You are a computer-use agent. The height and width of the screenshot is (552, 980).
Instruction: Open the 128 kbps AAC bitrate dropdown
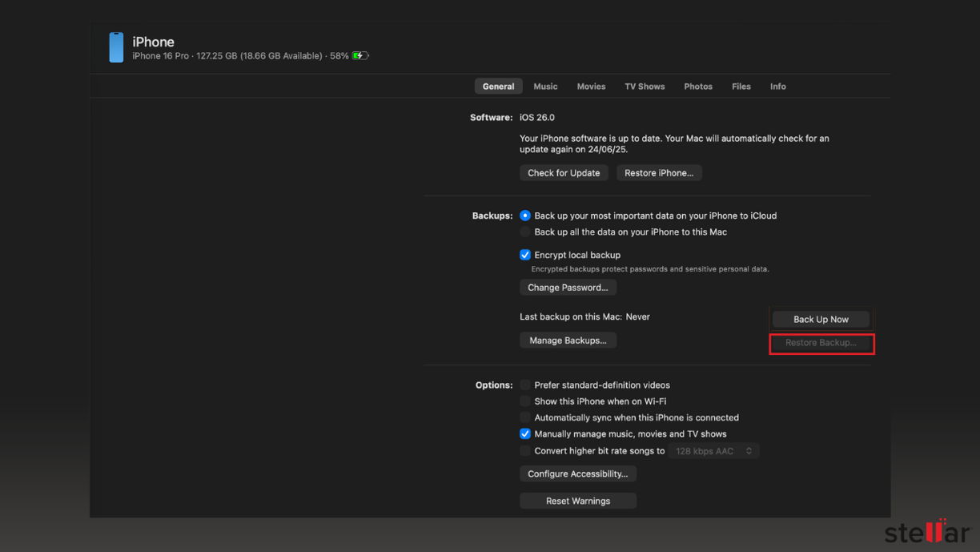pyautogui.click(x=714, y=451)
